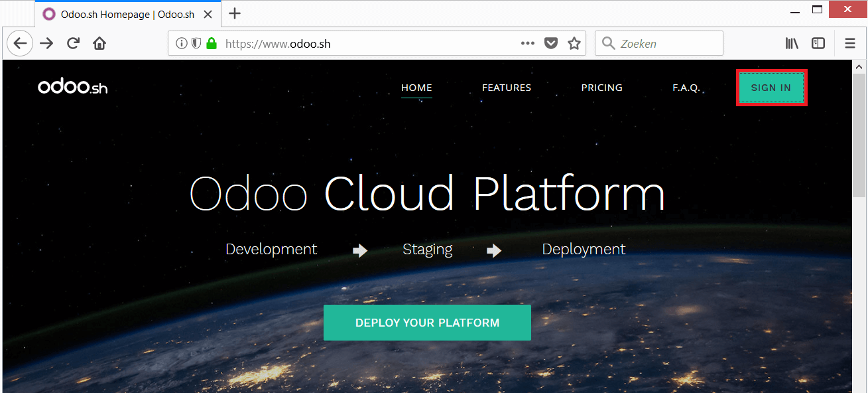Open page actions three-dot menu

528,44
